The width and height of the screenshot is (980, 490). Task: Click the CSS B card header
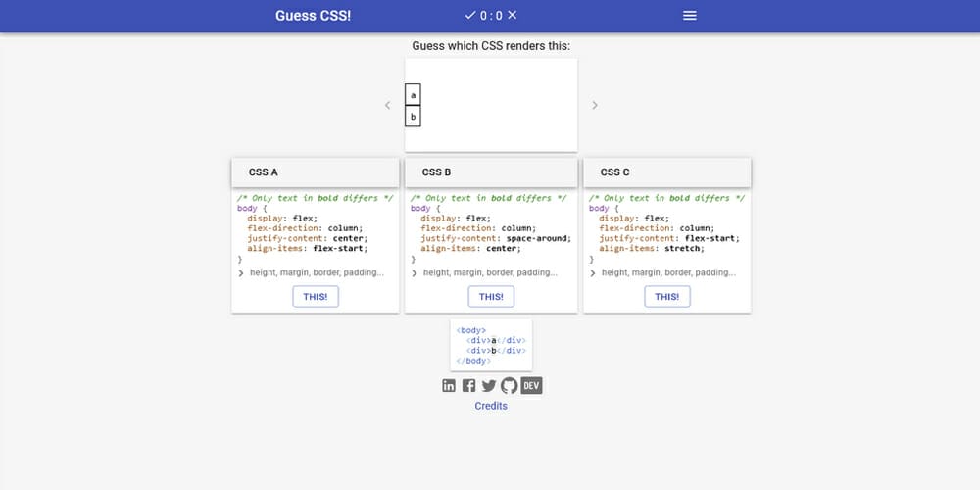pyautogui.click(x=491, y=172)
